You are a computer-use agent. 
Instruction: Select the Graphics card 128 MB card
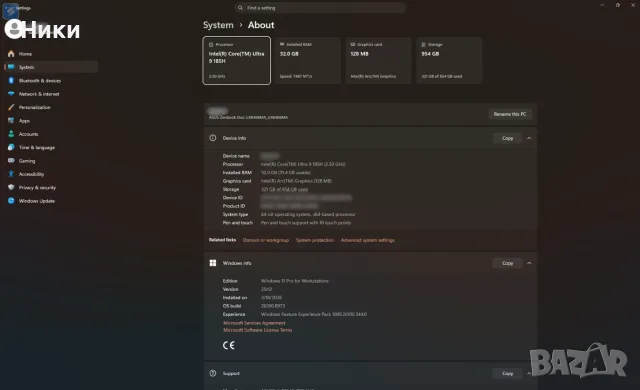pos(378,60)
